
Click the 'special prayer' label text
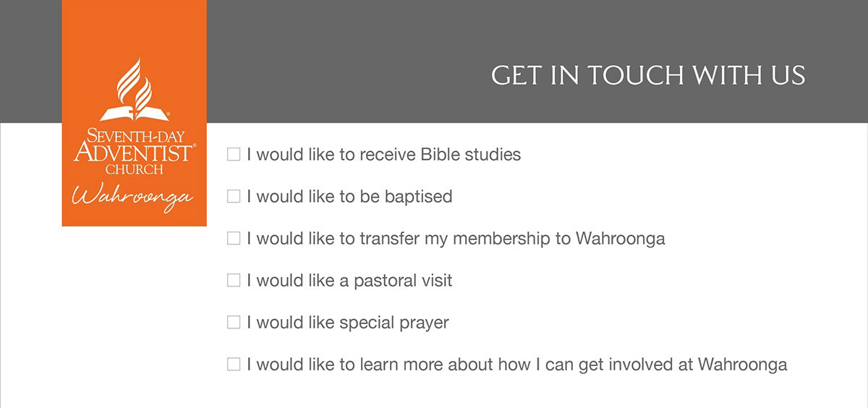click(x=394, y=322)
